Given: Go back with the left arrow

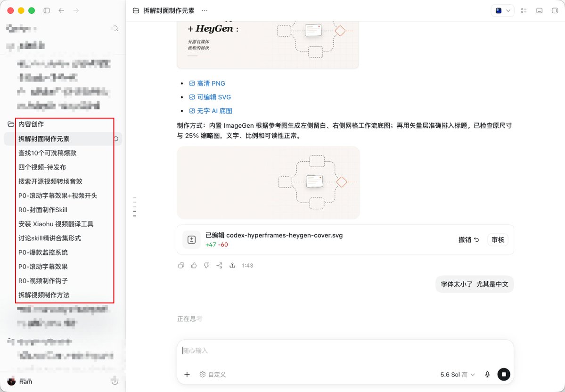Looking at the screenshot, I should 61,10.
